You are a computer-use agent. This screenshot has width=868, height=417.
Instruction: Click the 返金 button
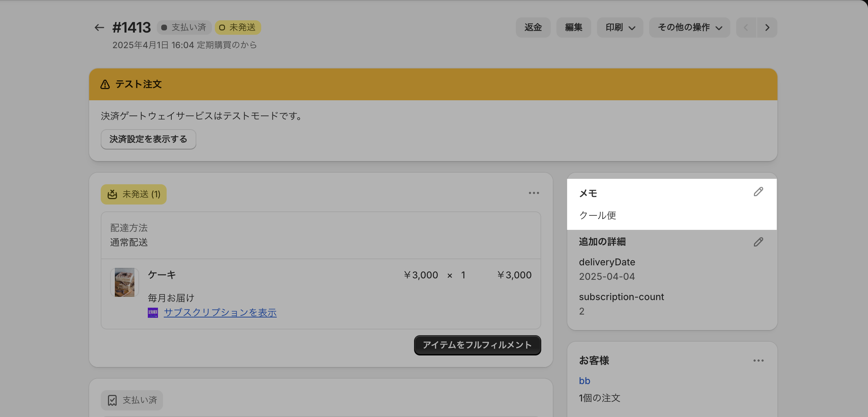[533, 28]
